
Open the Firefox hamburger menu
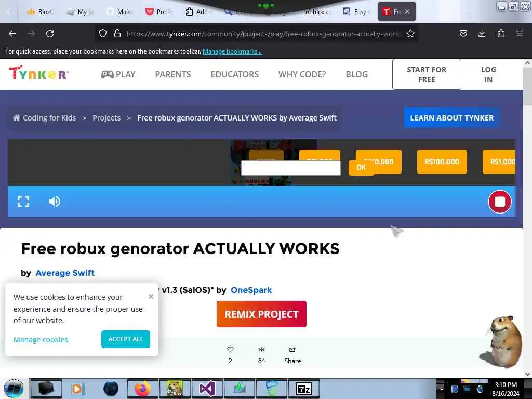(520, 33)
